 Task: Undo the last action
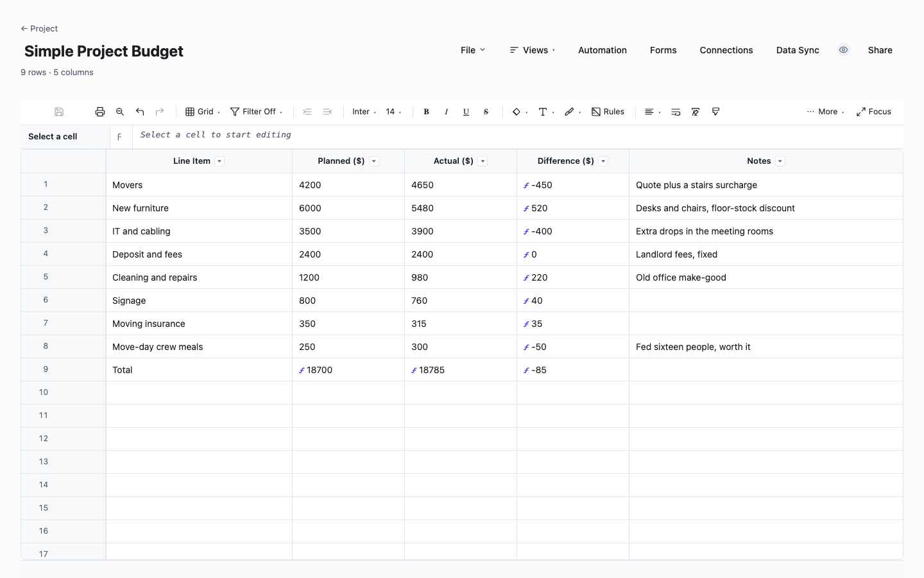coord(140,112)
